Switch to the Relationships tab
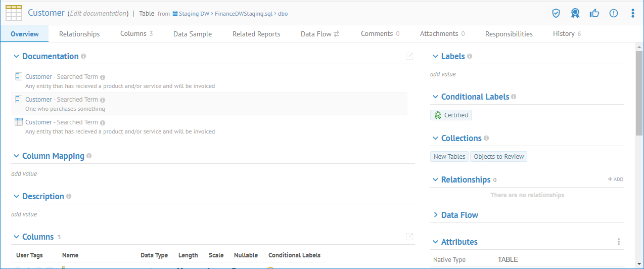This screenshot has height=269, width=644. 79,34
